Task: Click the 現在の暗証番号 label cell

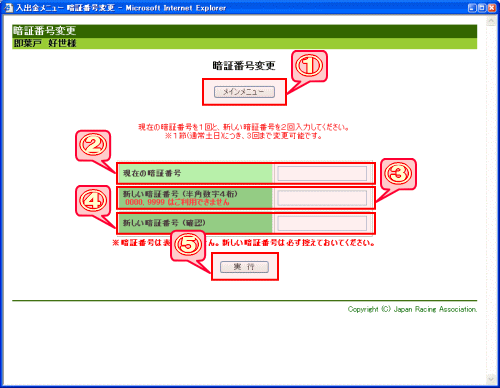Action: click(x=195, y=174)
